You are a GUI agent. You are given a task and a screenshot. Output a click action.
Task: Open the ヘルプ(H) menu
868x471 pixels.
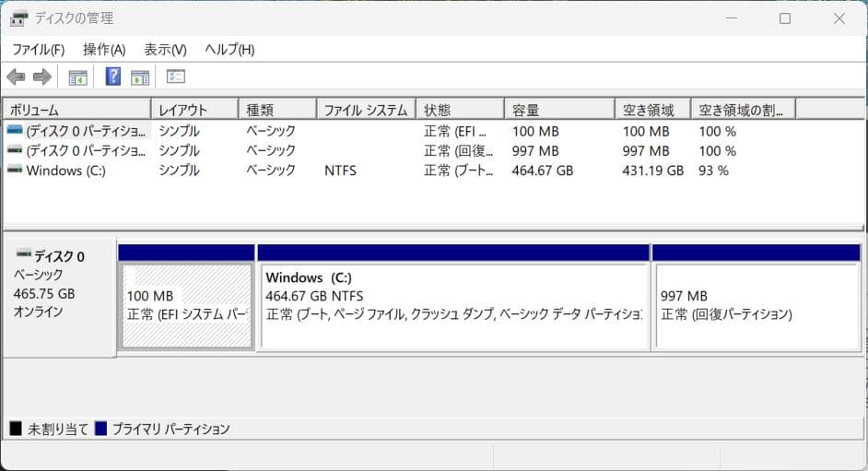(x=229, y=50)
